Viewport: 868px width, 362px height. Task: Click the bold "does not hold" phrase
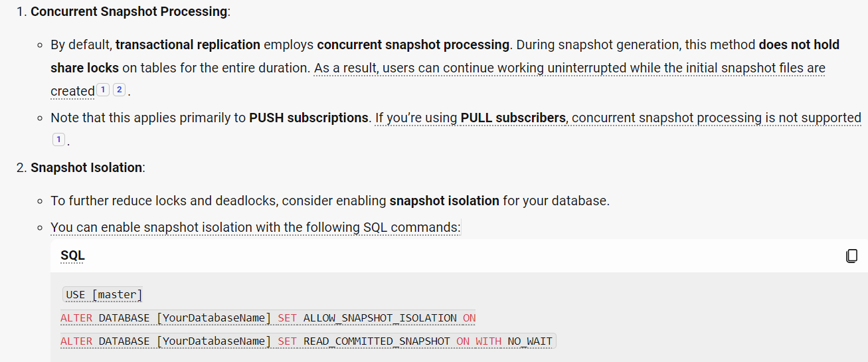(799, 45)
